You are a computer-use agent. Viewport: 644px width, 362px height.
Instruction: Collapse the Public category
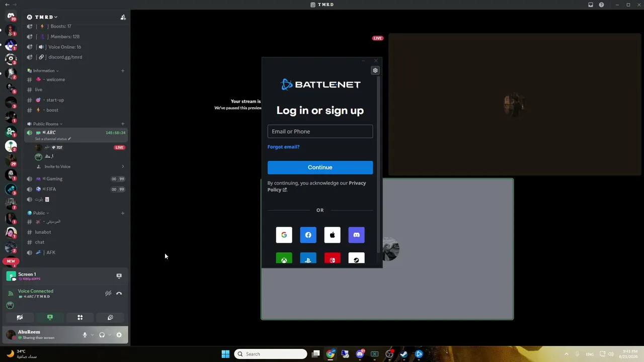[39, 213]
